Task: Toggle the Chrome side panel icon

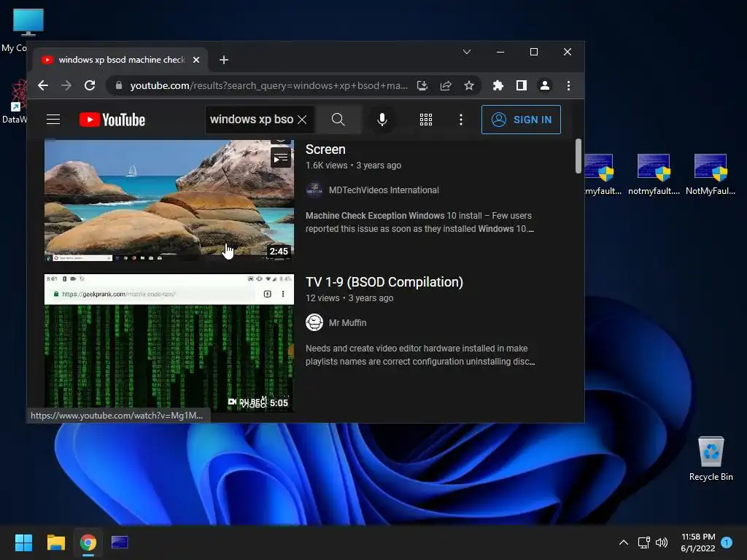Action: coord(521,85)
